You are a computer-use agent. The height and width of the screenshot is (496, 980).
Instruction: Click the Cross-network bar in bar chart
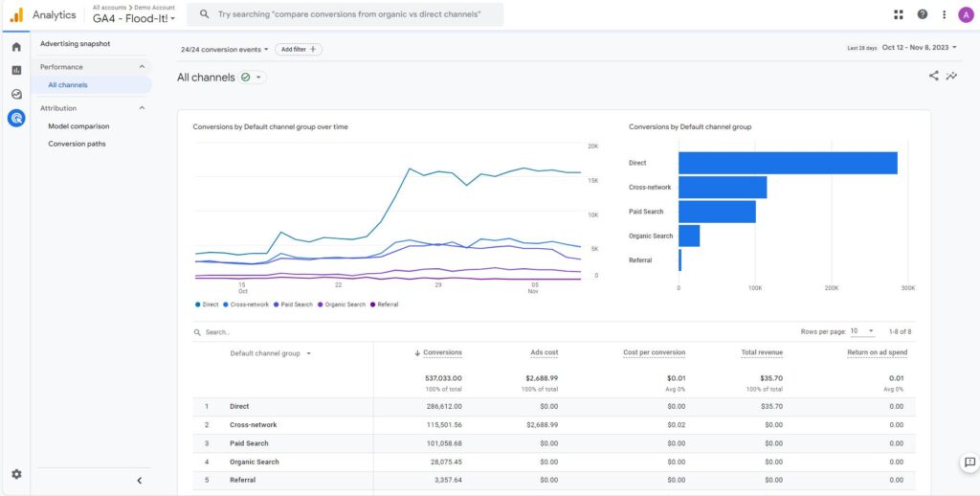(723, 188)
